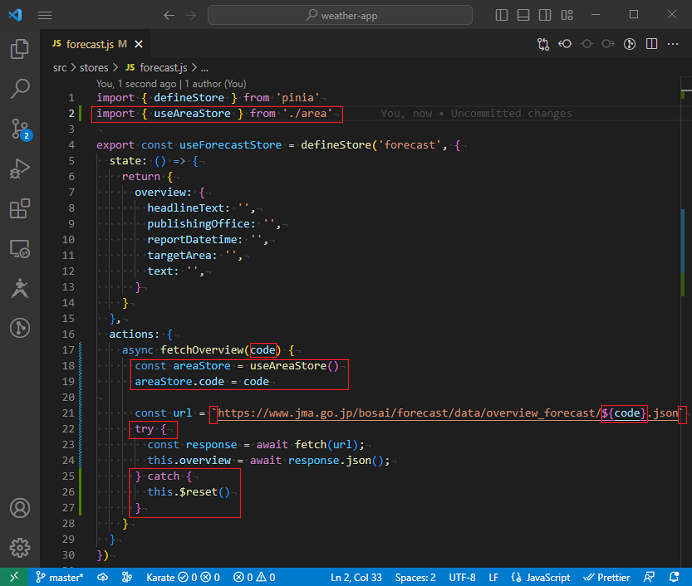Open notifications bell in status bar
The image size is (692, 586).
coord(674,577)
